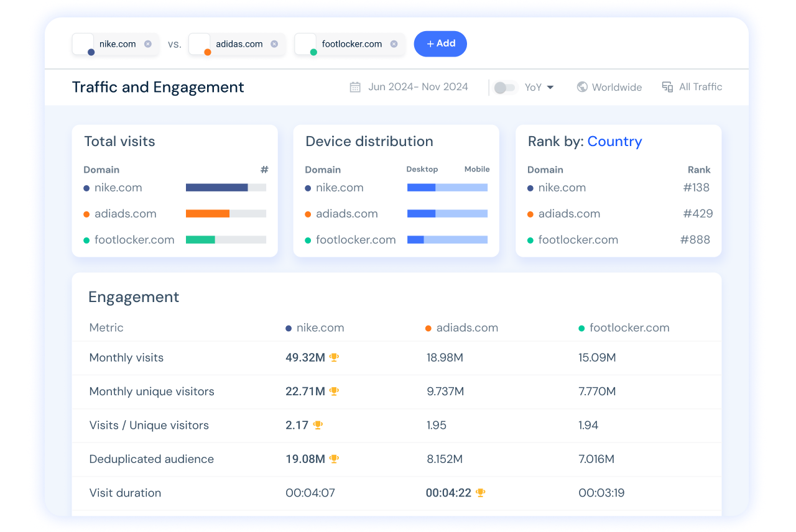
Task: Click trophy icon beside 00:04:22 visit duration
Action: tap(480, 493)
